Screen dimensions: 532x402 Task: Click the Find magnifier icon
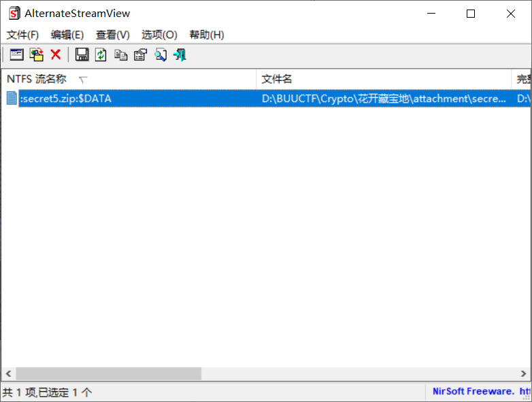[x=161, y=54]
